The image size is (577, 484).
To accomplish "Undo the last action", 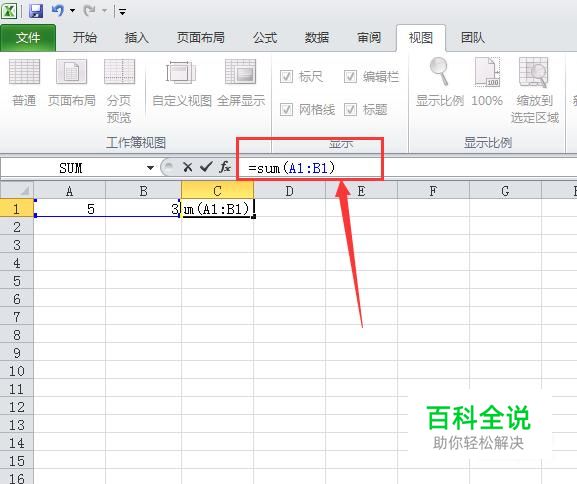I will click(x=57, y=11).
